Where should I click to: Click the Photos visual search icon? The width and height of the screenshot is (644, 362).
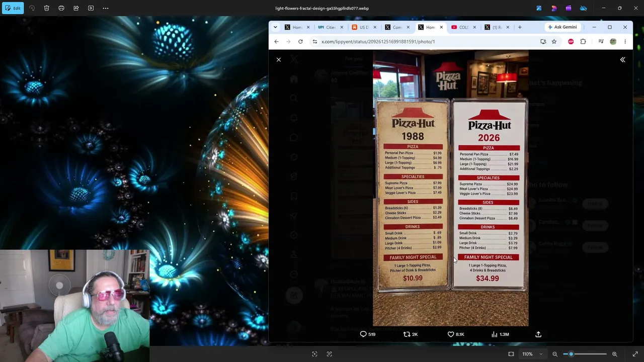coord(314,354)
